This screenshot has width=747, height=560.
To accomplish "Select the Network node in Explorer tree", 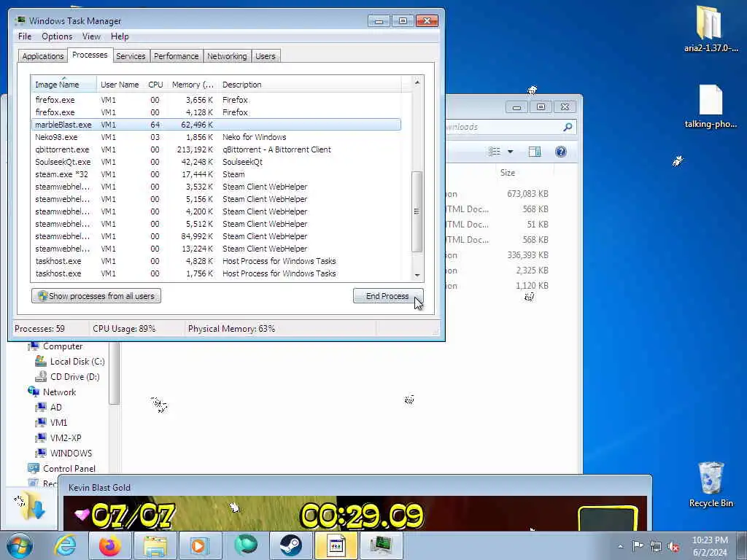I will (59, 392).
